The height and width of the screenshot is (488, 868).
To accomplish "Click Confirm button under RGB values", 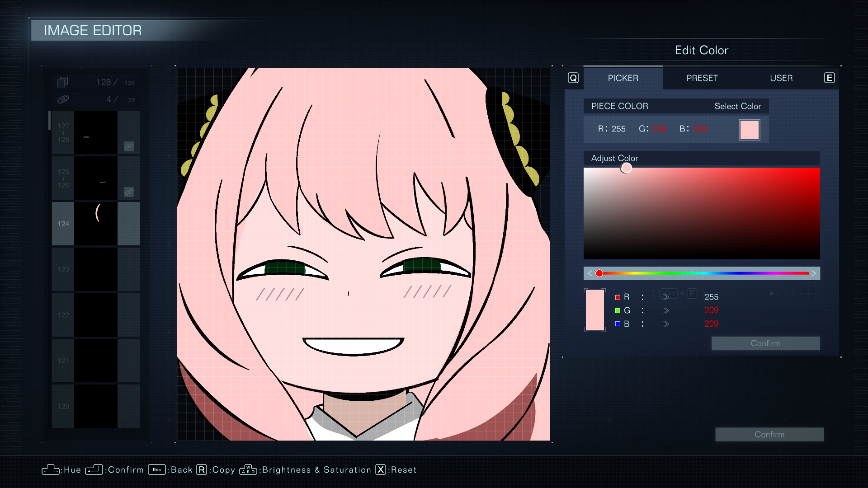I will point(765,343).
